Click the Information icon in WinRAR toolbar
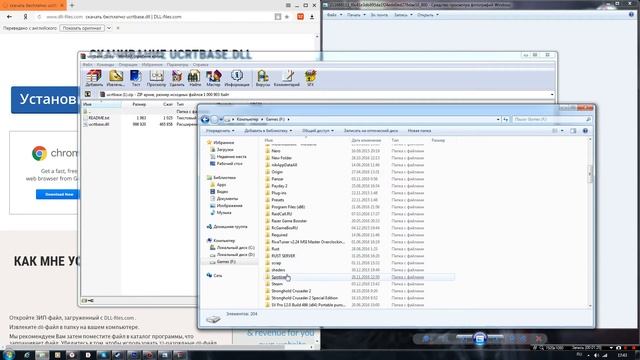Viewport: 640px width, 360px height. pyautogui.click(x=237, y=78)
